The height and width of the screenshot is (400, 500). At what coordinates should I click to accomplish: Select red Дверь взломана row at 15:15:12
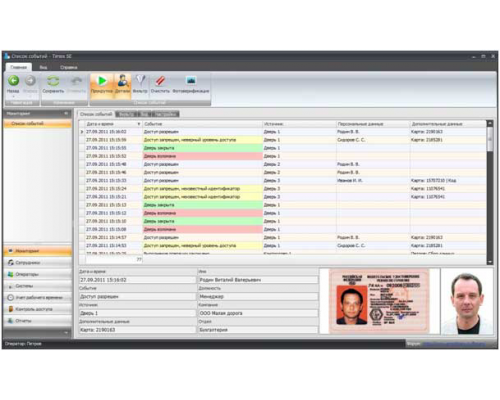(282, 213)
